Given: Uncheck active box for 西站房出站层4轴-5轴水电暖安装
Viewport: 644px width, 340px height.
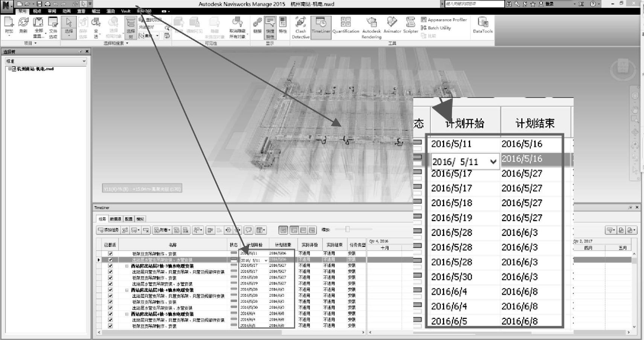Looking at the screenshot, I should click(110, 314).
